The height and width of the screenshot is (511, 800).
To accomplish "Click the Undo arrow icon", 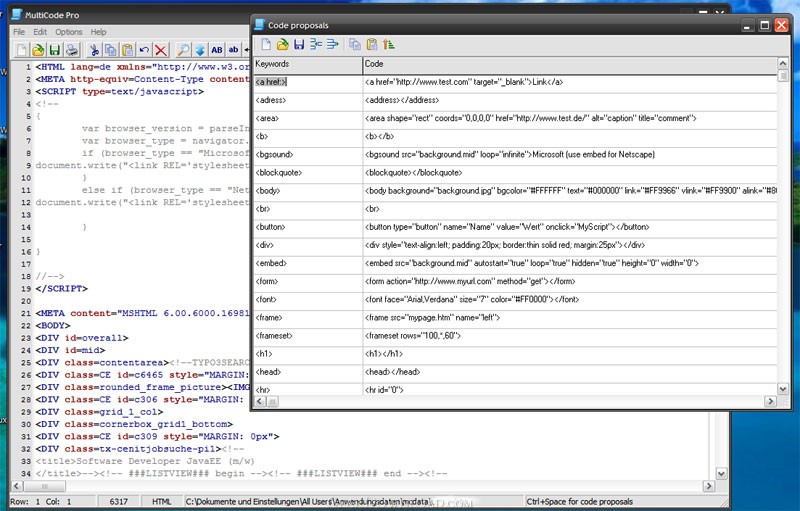I will coord(144,50).
